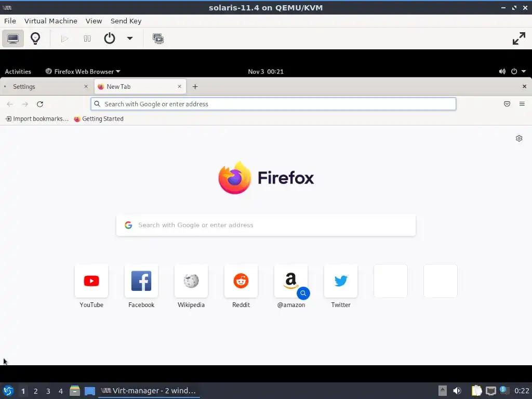The width and height of the screenshot is (532, 399).
Task: Open the New Tab personalize gear icon
Action: click(519, 138)
